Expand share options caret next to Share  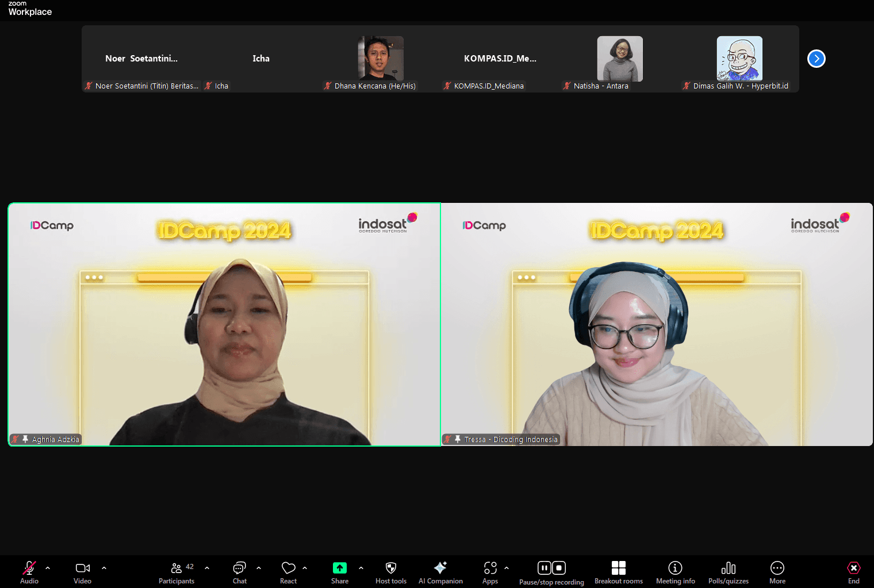point(361,568)
